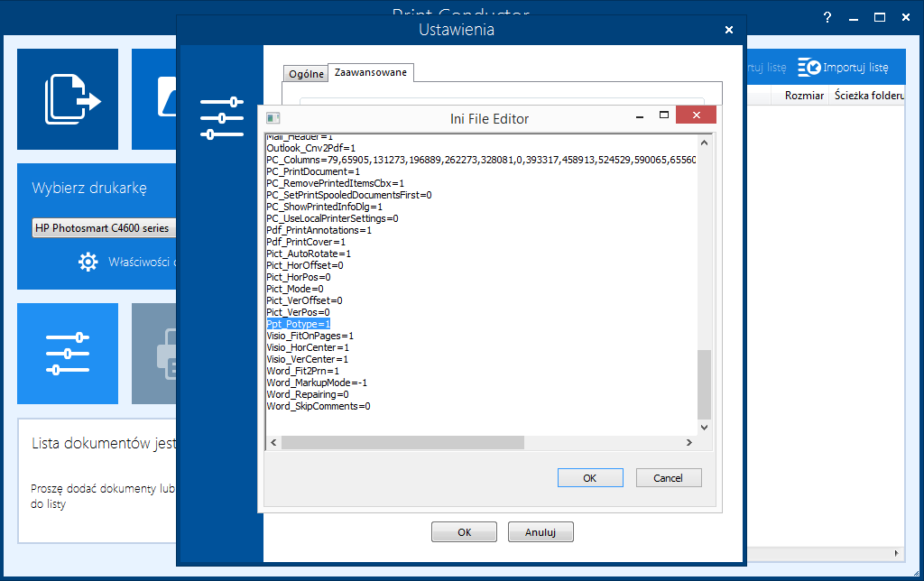This screenshot has height=581, width=924.
Task: Minimize the Ini File Editor window
Action: pyautogui.click(x=640, y=116)
